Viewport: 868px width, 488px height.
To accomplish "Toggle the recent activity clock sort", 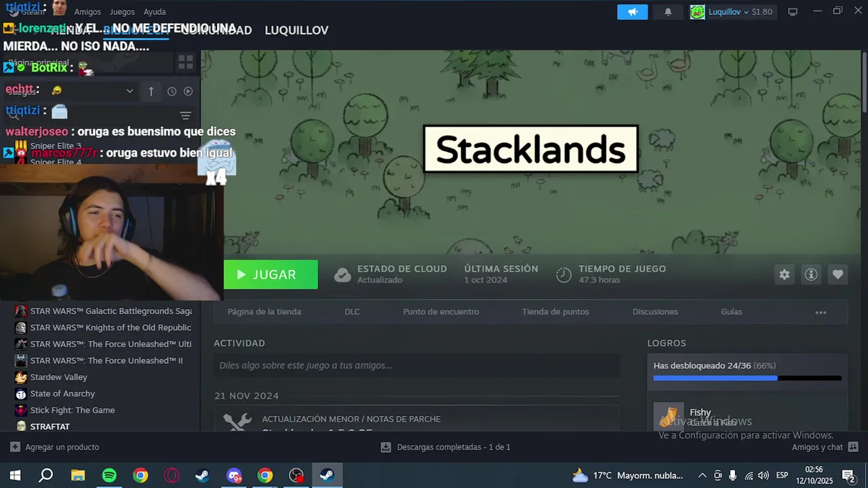I will tap(172, 91).
